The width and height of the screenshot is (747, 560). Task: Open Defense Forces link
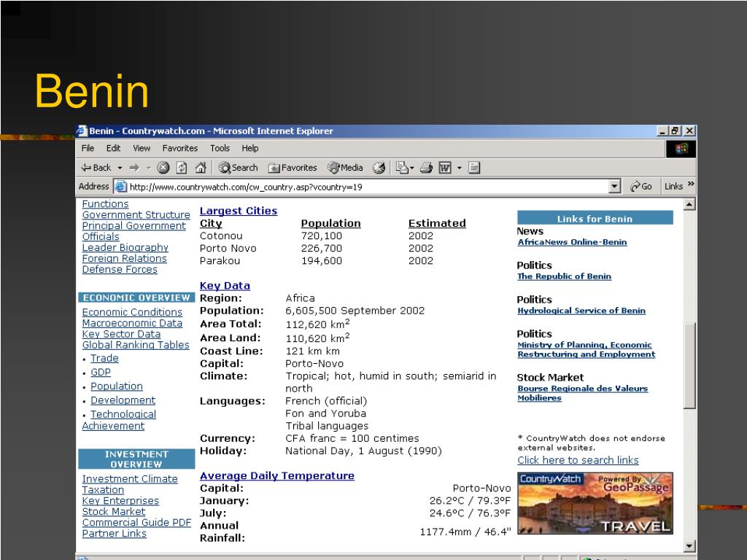point(120,270)
